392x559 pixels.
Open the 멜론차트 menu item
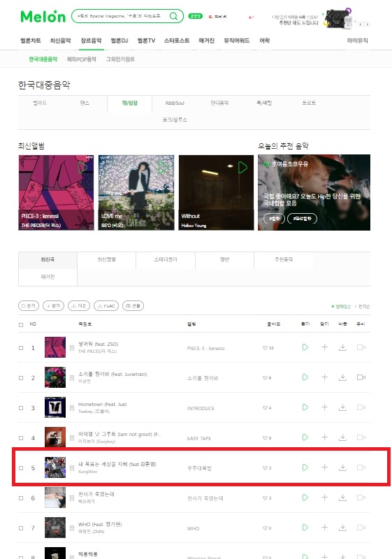click(31, 41)
